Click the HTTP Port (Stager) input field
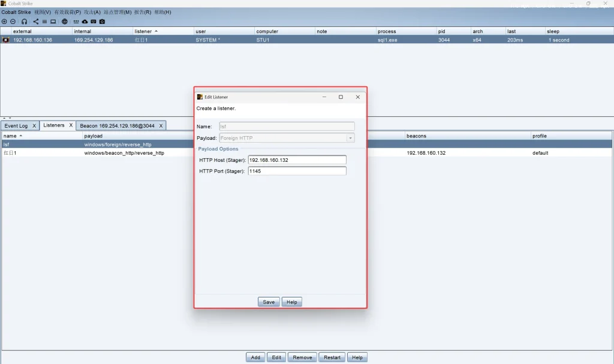Viewport: 614px width, 364px height. click(x=297, y=171)
